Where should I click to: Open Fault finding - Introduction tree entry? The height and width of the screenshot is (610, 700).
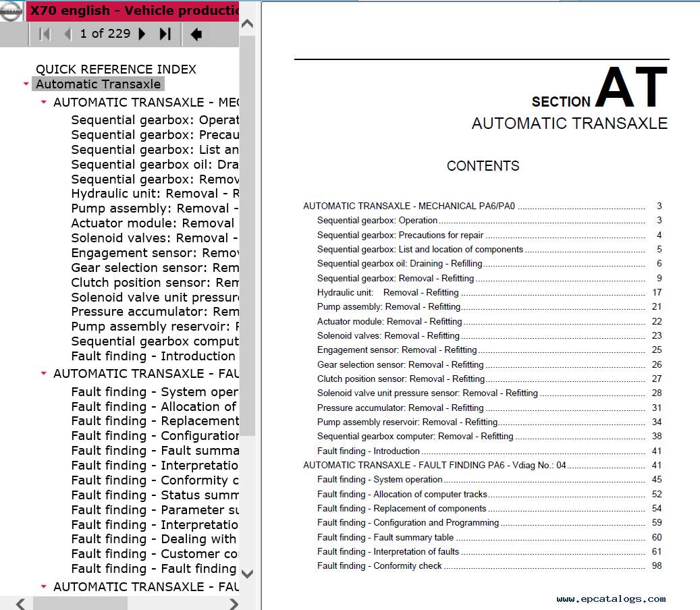click(153, 356)
